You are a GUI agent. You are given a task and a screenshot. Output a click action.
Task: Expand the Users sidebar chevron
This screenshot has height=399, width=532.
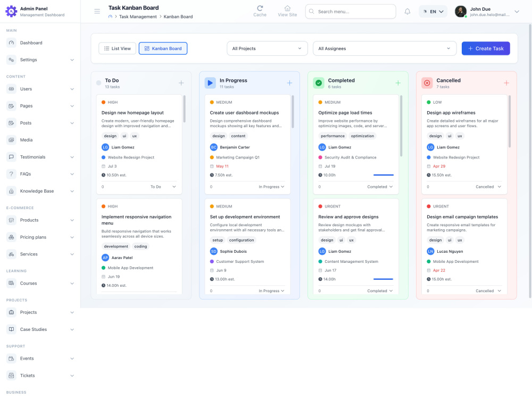[x=72, y=89]
